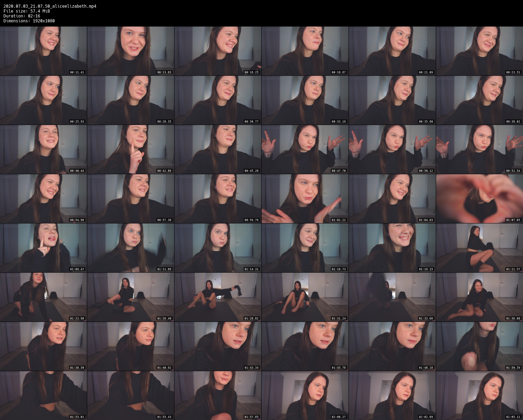Pick the heart-hands frame at 01:07.05

click(x=479, y=198)
